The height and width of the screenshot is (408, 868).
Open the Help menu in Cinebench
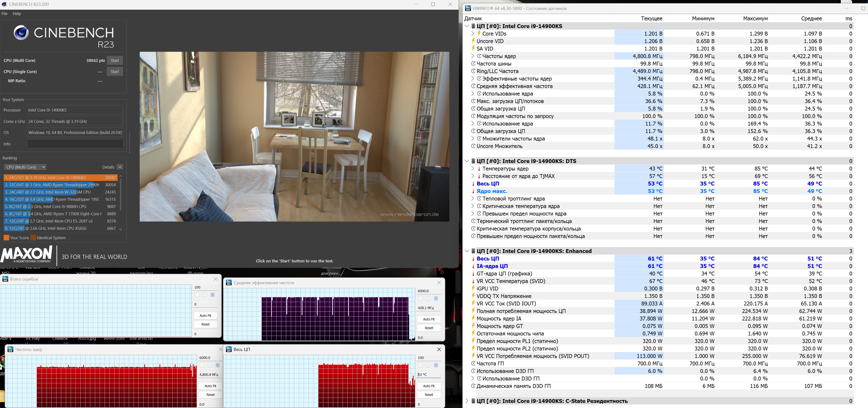pos(17,14)
